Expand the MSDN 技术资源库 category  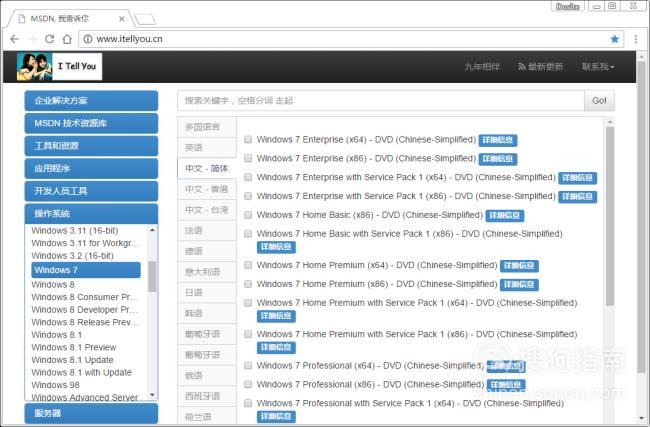[x=91, y=123]
